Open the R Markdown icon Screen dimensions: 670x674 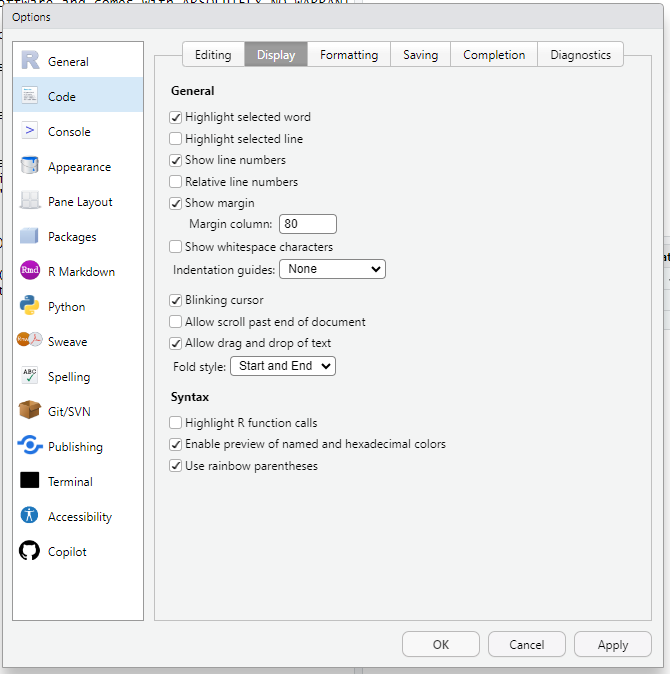tap(30, 271)
